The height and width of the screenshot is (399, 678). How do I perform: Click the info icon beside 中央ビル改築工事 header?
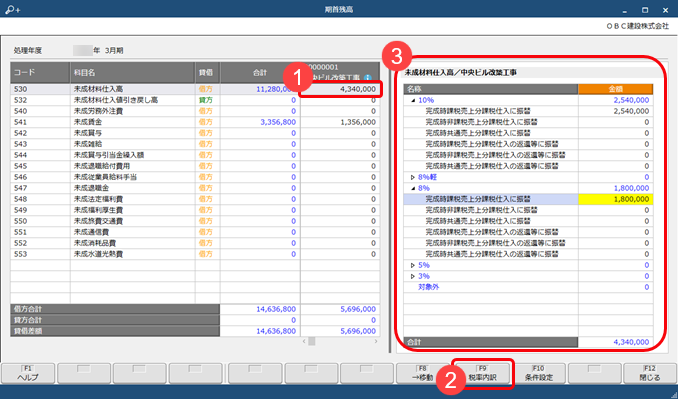coord(368,78)
